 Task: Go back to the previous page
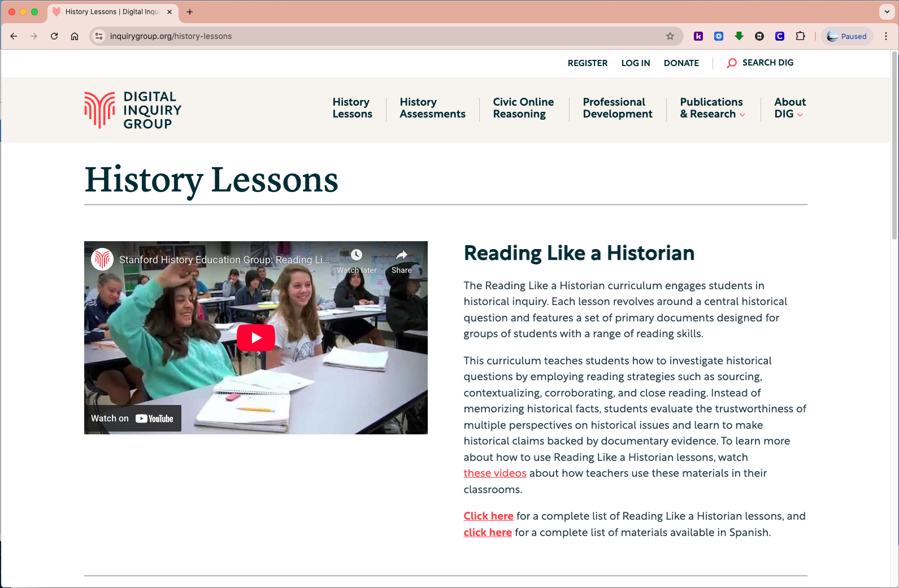(x=14, y=36)
